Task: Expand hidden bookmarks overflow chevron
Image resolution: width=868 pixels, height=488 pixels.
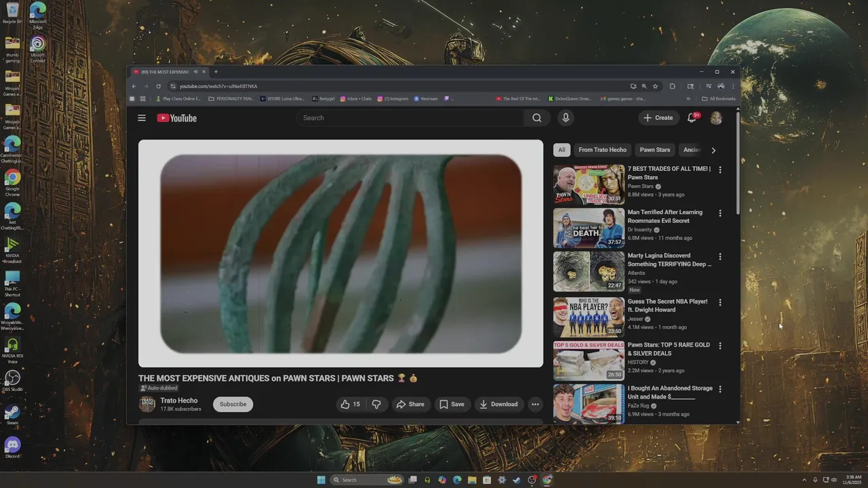Action: pos(688,99)
